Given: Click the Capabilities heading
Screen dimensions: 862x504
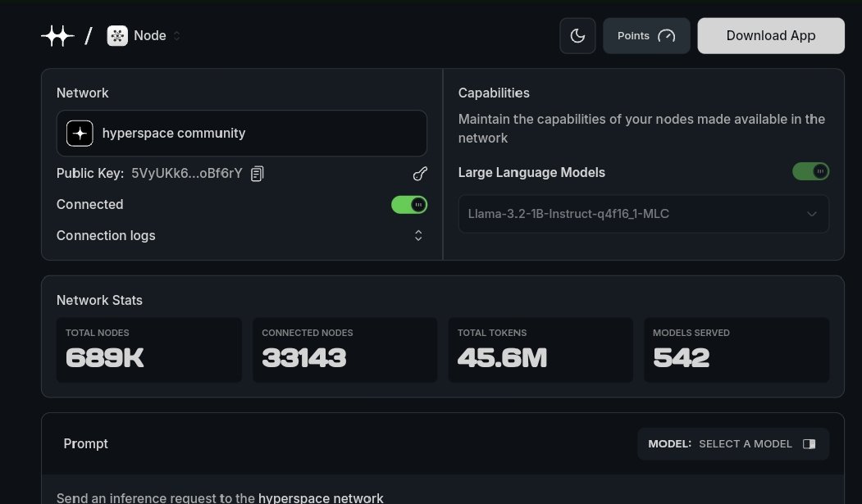Looking at the screenshot, I should [x=494, y=93].
